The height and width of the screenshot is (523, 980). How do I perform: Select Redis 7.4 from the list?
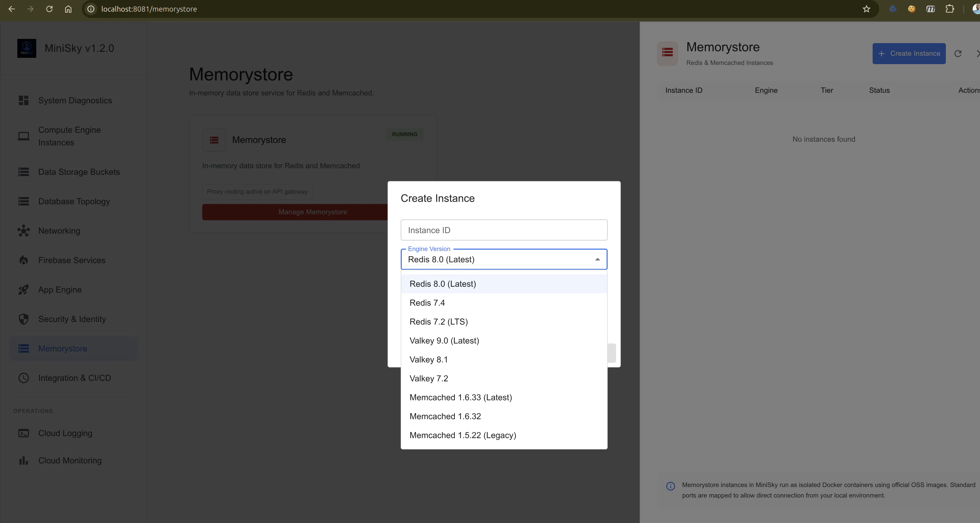[504, 303]
